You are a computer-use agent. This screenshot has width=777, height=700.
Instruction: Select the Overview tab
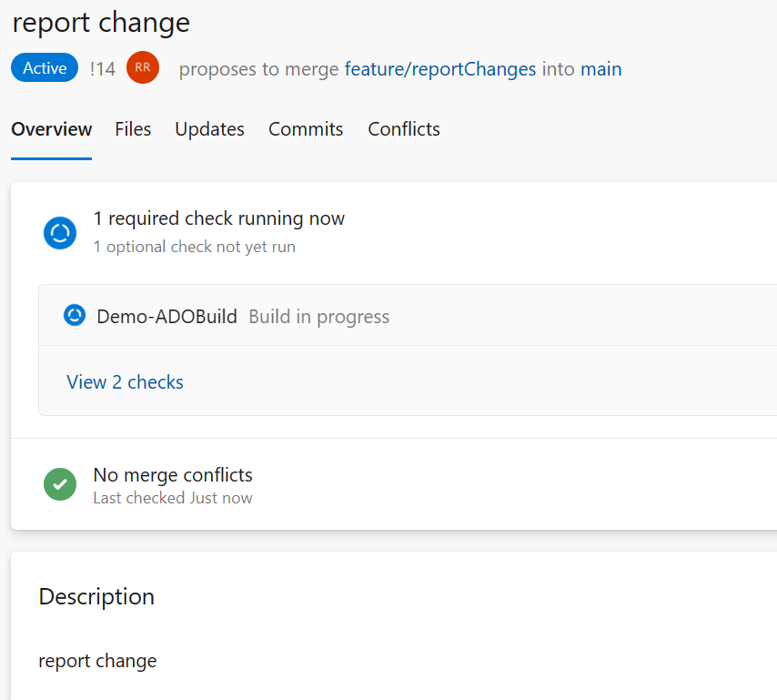51,129
